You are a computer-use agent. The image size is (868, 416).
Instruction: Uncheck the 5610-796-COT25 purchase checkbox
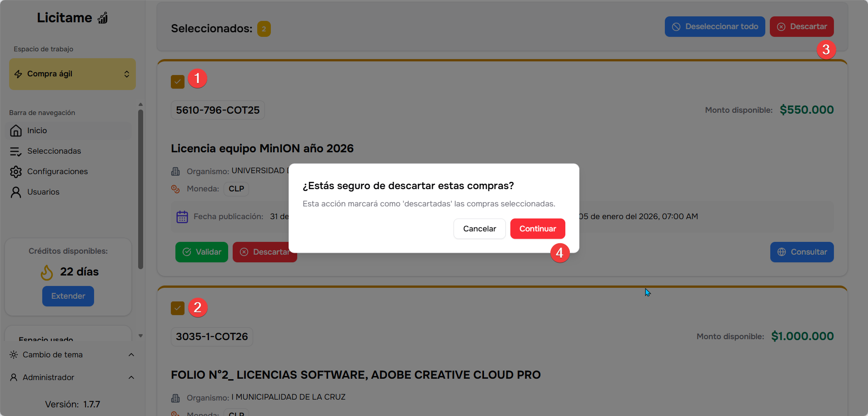pyautogui.click(x=178, y=82)
